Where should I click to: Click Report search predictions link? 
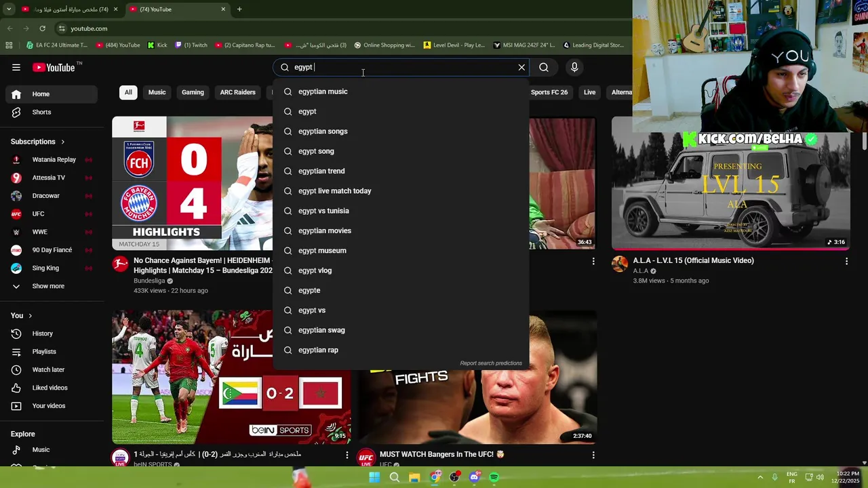coord(491,363)
